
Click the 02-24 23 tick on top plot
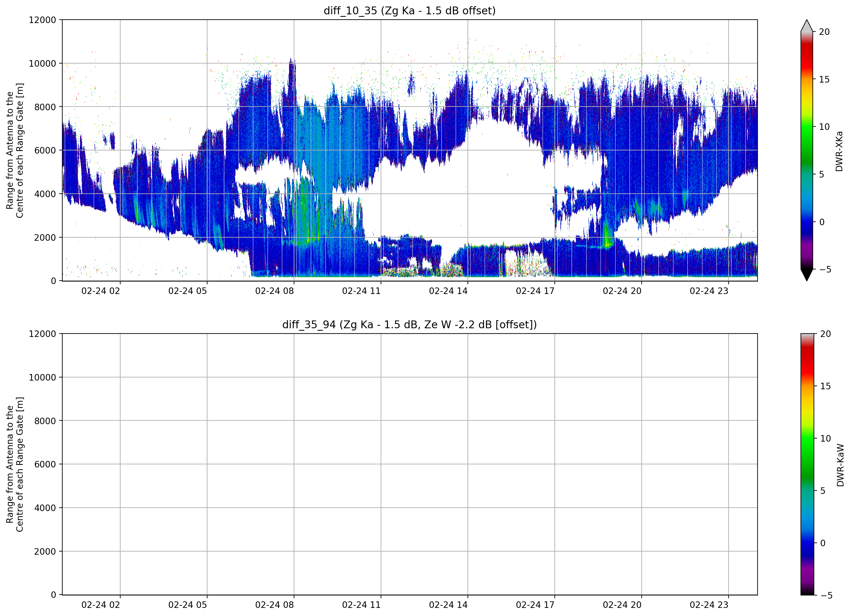tap(709, 291)
